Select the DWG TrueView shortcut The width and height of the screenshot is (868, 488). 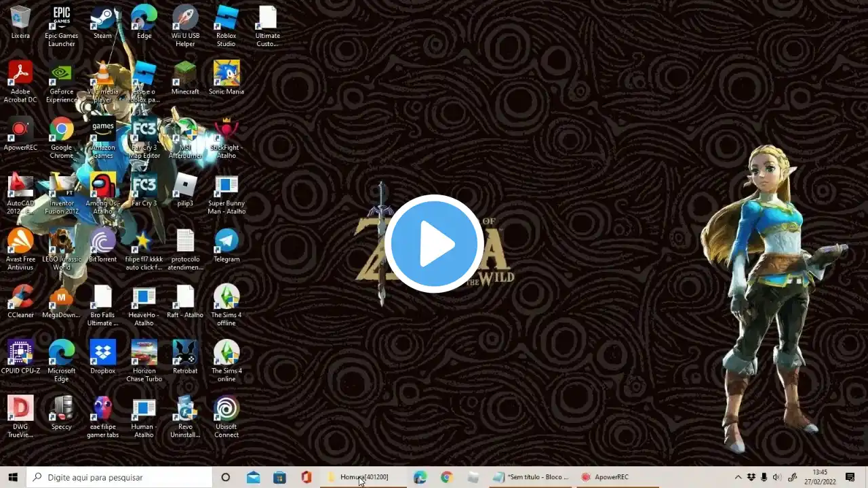[20, 417]
